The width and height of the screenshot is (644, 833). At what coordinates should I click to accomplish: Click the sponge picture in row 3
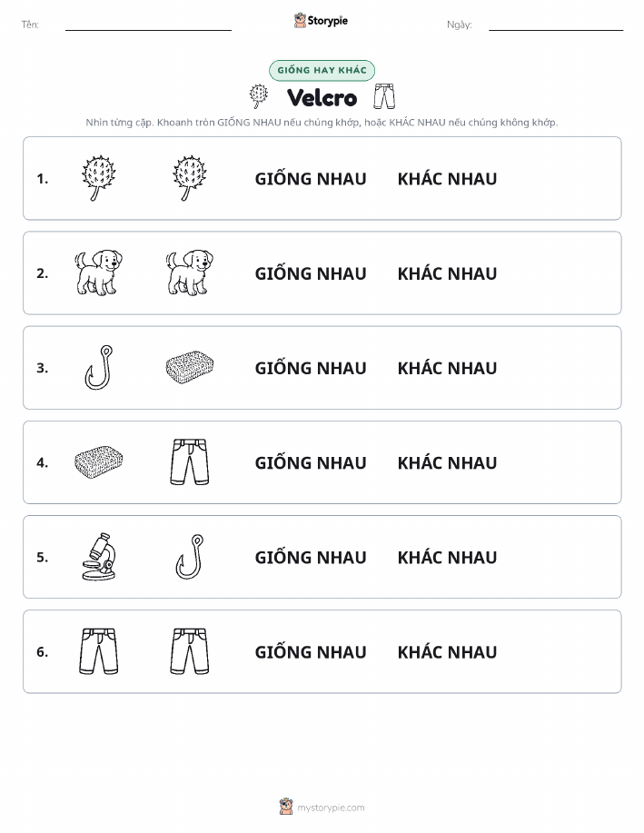tap(190, 367)
